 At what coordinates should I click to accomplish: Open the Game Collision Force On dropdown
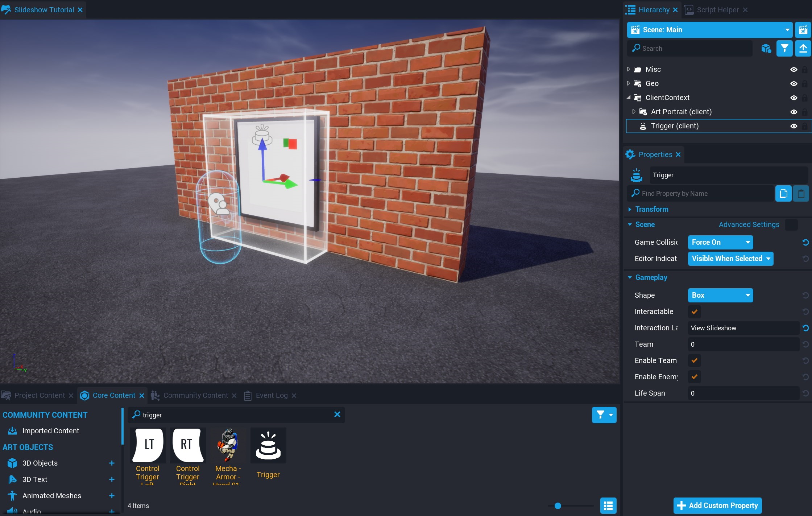coord(720,242)
